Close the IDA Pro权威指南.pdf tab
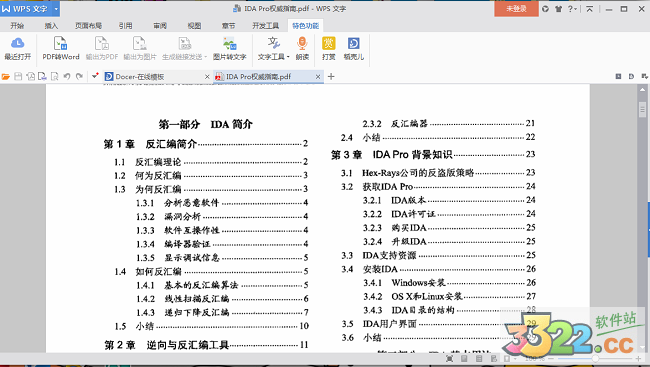 click(318, 77)
